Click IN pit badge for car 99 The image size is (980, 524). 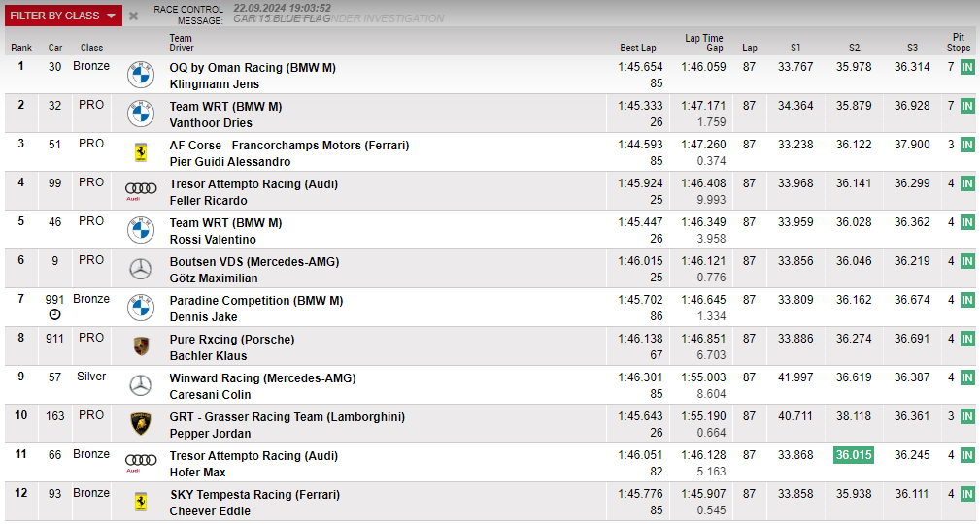tap(967, 183)
